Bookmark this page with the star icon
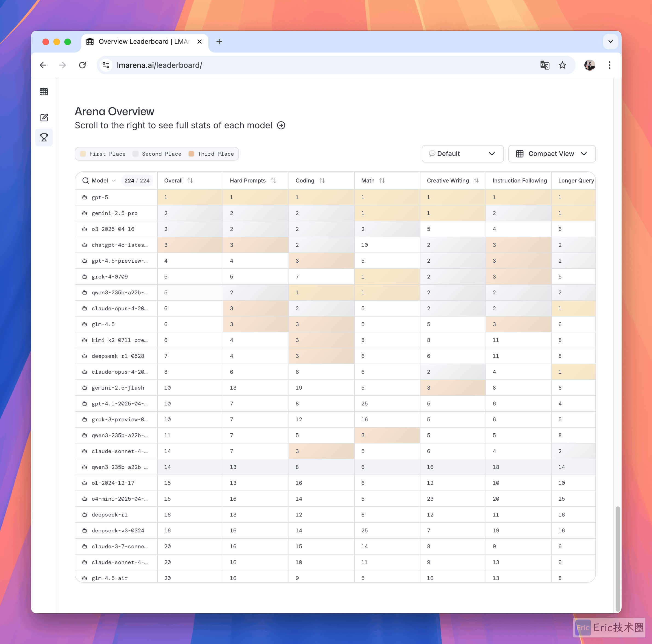652x644 pixels. 562,65
